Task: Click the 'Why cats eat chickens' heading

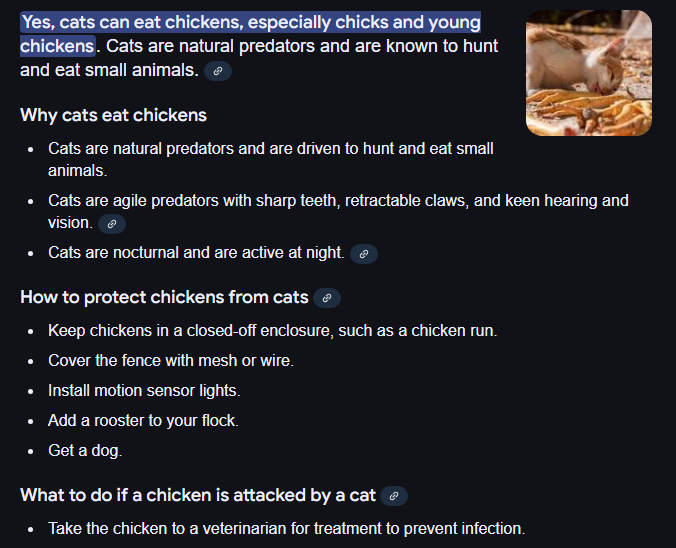Action: pyautogui.click(x=113, y=115)
